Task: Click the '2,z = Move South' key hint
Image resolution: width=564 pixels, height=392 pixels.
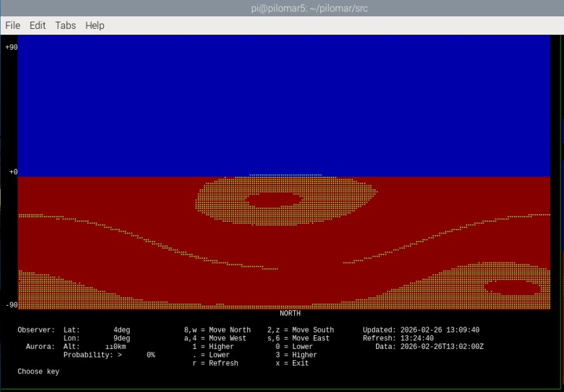Action: [x=300, y=330]
